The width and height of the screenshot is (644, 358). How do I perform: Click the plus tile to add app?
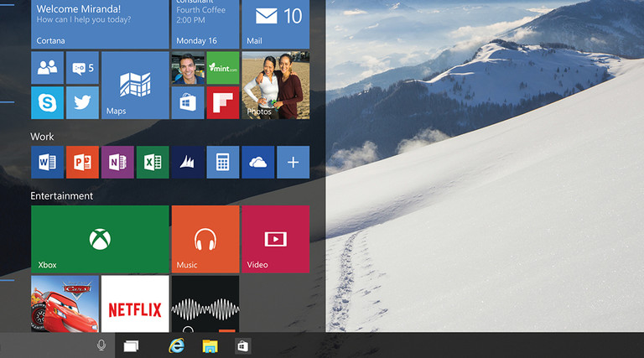(x=293, y=162)
